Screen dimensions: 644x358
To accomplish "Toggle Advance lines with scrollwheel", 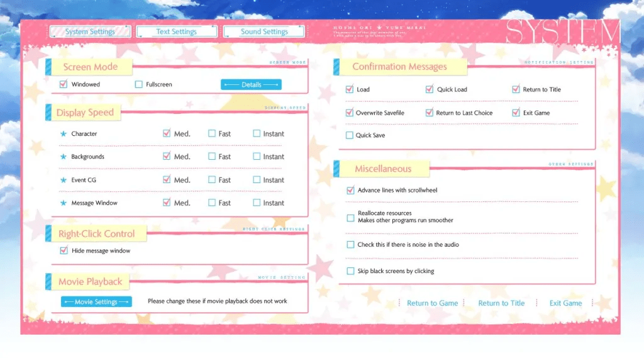I will click(350, 190).
